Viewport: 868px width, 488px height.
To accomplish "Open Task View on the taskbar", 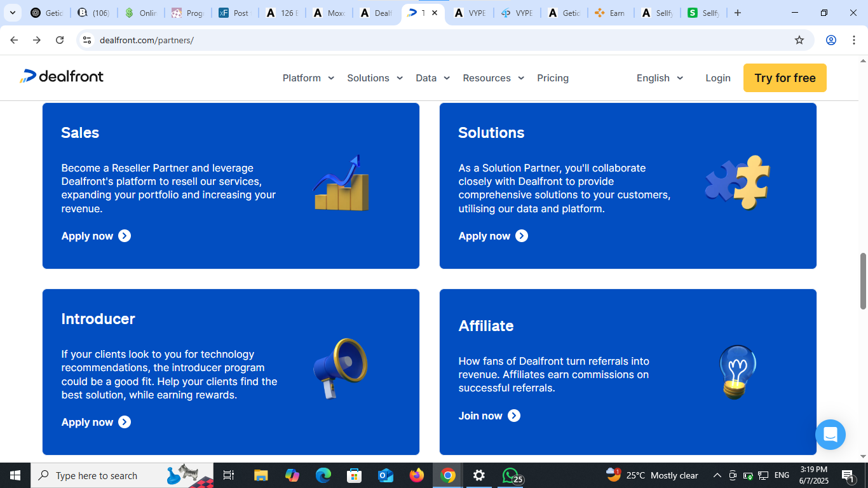I will tap(229, 475).
